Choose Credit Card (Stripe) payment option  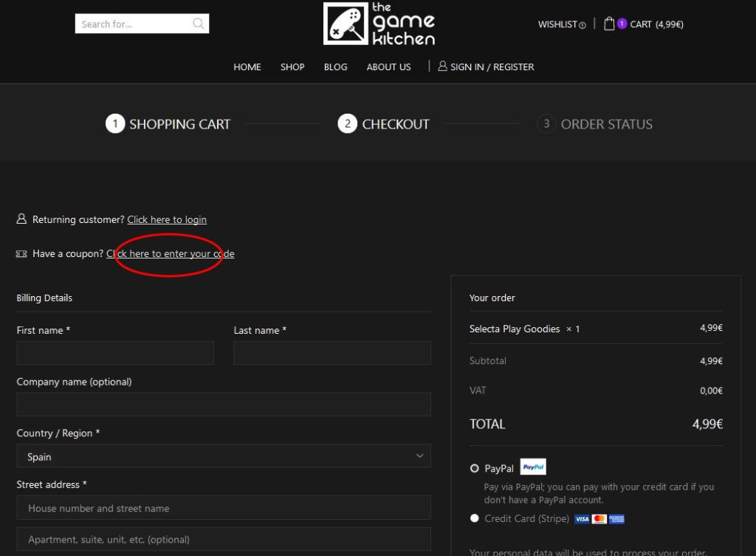coord(475,518)
